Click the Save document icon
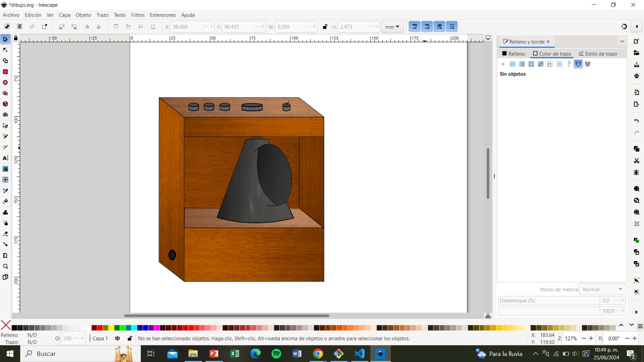Image resolution: width=644 pixels, height=362 pixels. pyautogui.click(x=636, y=65)
